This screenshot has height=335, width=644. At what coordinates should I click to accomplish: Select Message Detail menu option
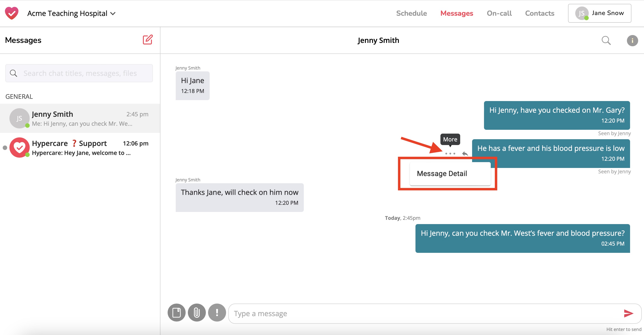tap(450, 174)
